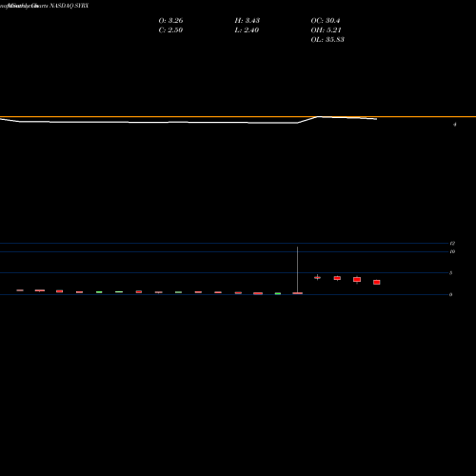The height and width of the screenshot is (476, 476).
Task: Click the 10 price axis label
Action: [x=452, y=251]
